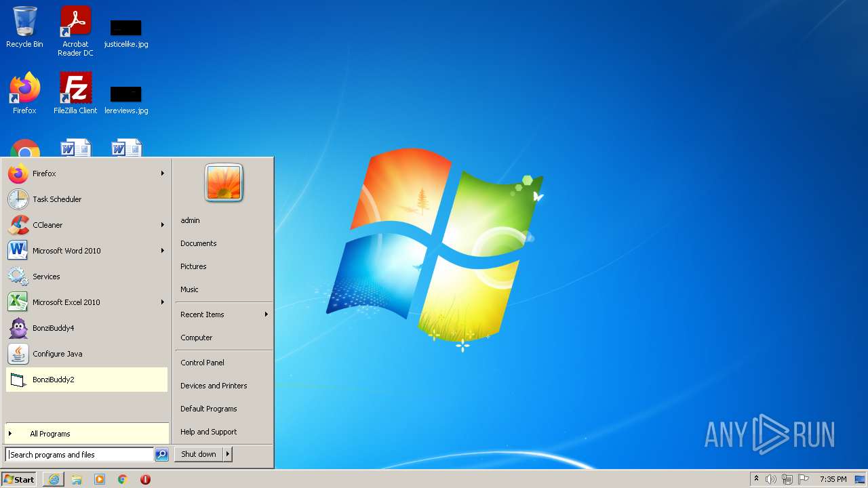Launch Microsoft Excel 2010
This screenshot has width=868, height=488.
86,302
